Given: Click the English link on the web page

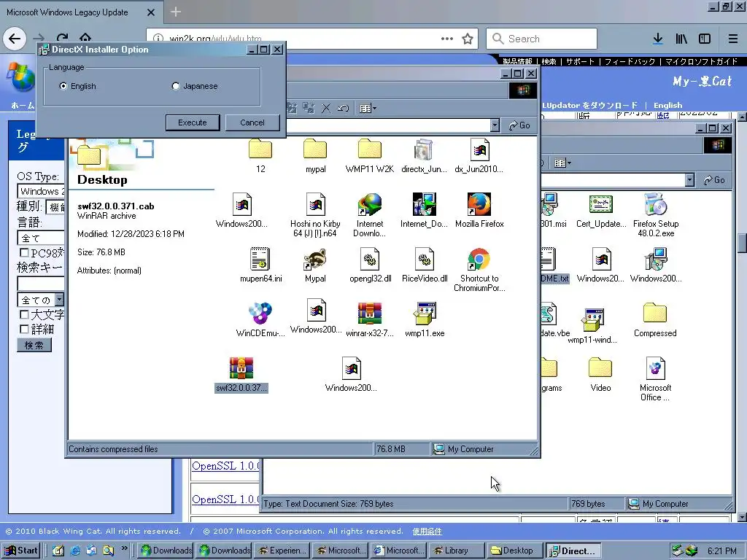Looking at the screenshot, I should (x=667, y=105).
